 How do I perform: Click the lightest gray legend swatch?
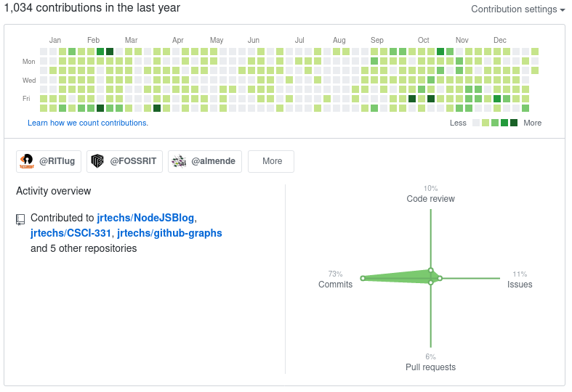(476, 123)
